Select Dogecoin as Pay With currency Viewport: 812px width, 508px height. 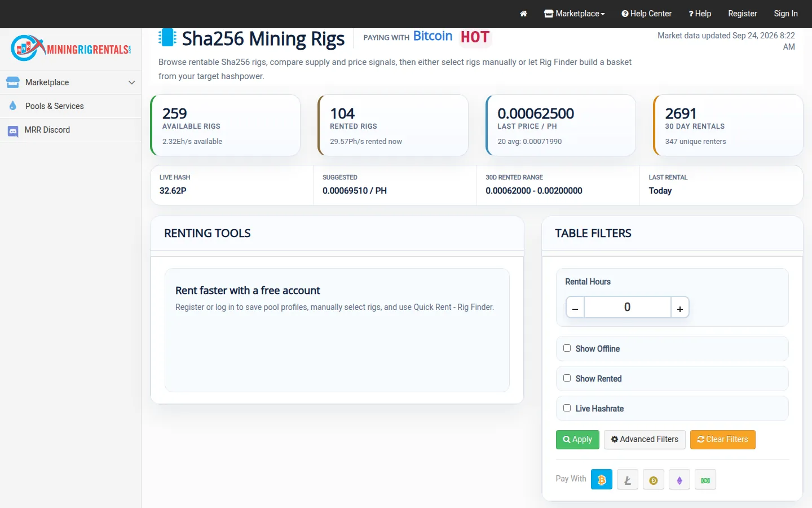654,480
